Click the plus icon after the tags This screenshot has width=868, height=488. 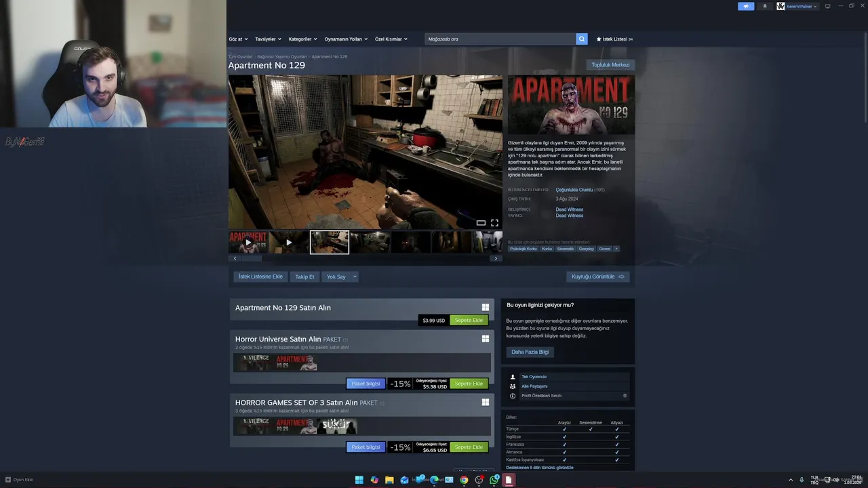616,249
